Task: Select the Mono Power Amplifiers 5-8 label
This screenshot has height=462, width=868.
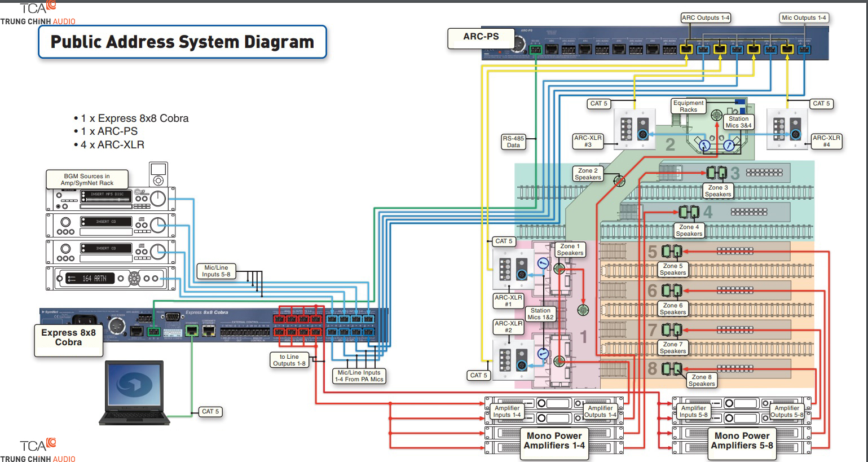Action: click(742, 441)
